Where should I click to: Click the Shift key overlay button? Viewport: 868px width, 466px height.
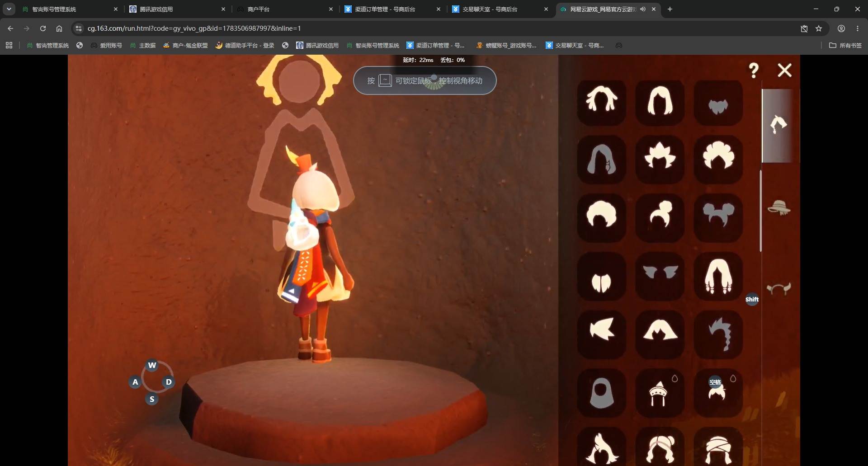pos(752,299)
